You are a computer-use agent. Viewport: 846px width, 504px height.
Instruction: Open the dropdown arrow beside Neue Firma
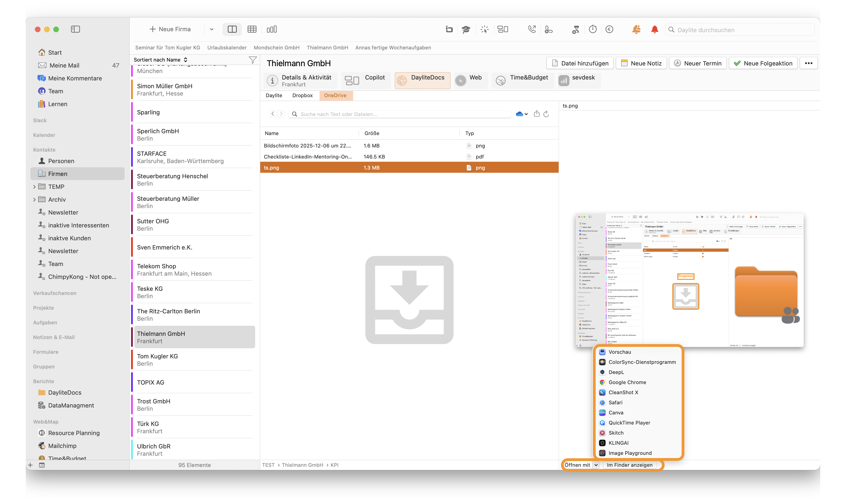pos(211,29)
